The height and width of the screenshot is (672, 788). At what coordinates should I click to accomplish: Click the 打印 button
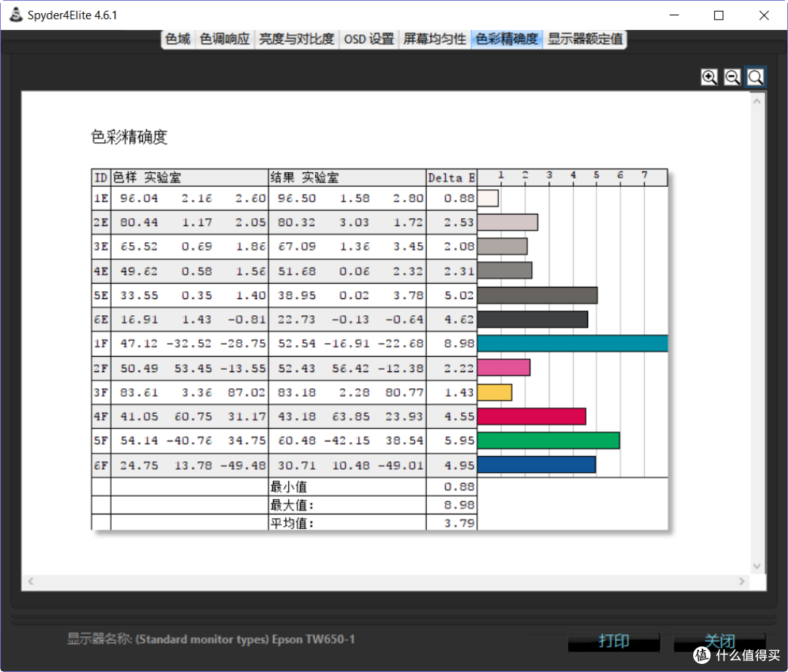tap(614, 641)
